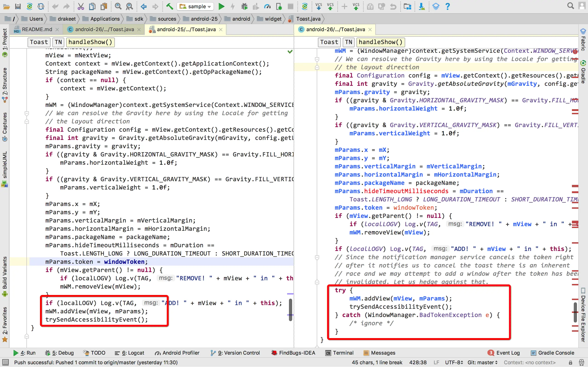Image resolution: width=588 pixels, height=367 pixels.
Task: Toggle the read-only lock icon in status bar
Action: click(x=570, y=362)
